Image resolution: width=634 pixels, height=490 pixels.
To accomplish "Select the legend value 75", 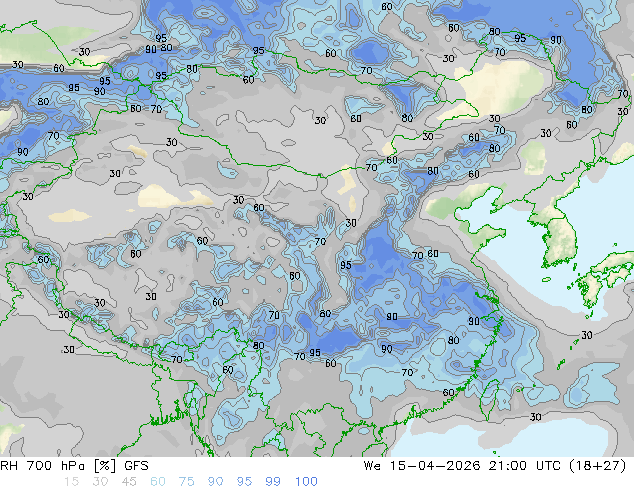I will [186, 482].
